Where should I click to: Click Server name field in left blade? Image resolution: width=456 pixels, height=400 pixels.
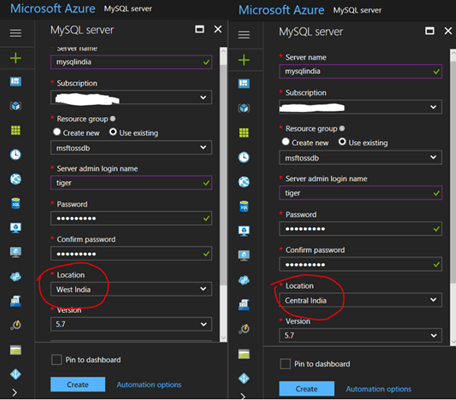click(131, 62)
